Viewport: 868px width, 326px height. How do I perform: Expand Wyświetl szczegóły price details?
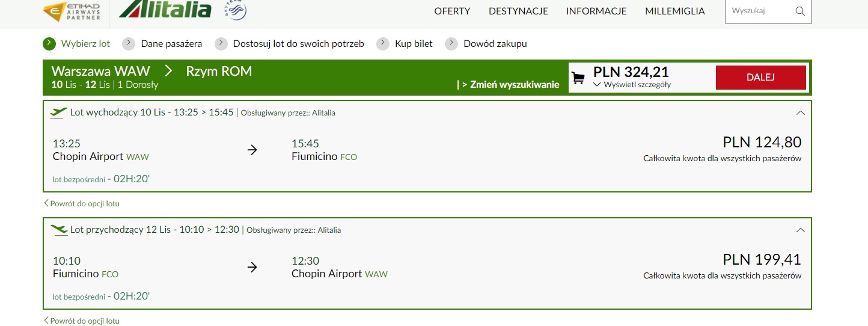(x=632, y=85)
